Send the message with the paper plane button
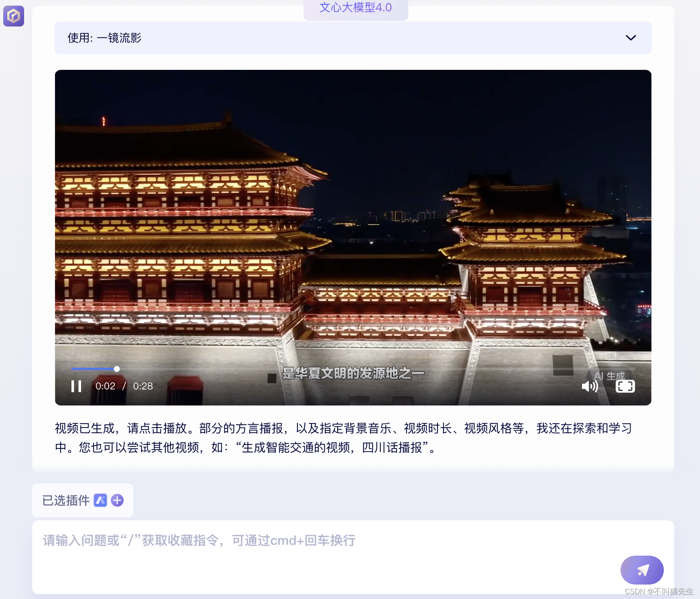The image size is (700, 599). [642, 570]
